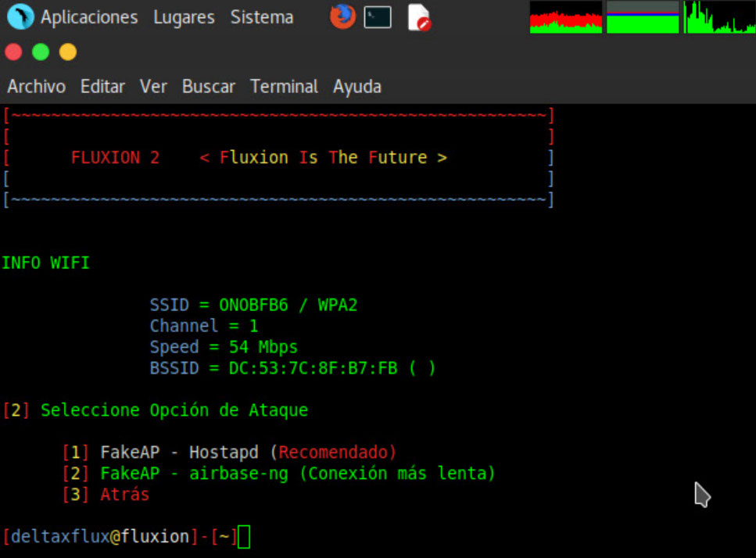Open the Editar menu in the terminal
The width and height of the screenshot is (756, 558).
pos(102,87)
